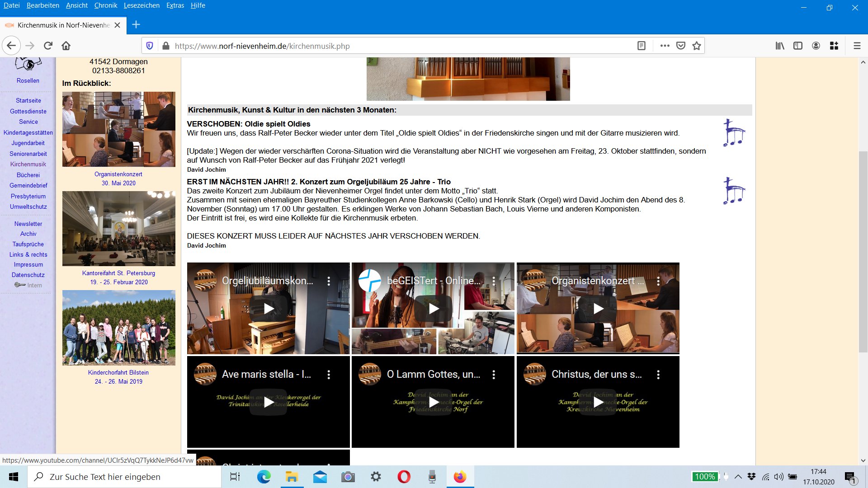This screenshot has width=868, height=488.
Task: Show tracking protection shield info
Action: [x=150, y=46]
